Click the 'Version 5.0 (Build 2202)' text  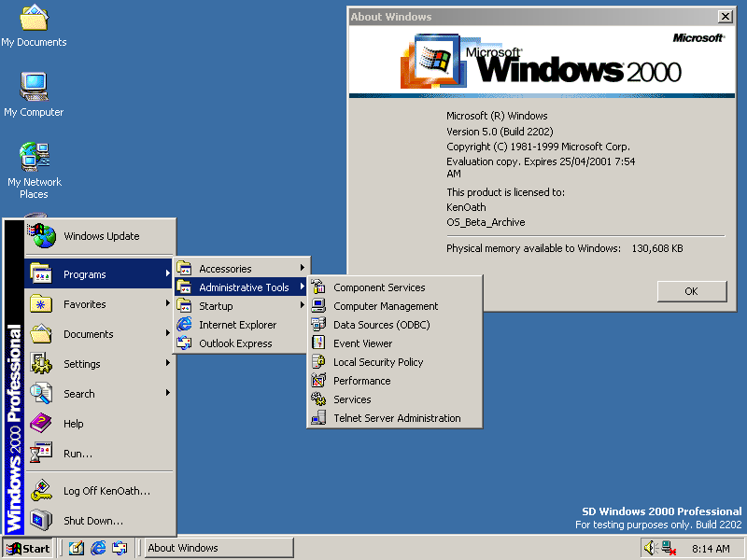click(x=500, y=132)
